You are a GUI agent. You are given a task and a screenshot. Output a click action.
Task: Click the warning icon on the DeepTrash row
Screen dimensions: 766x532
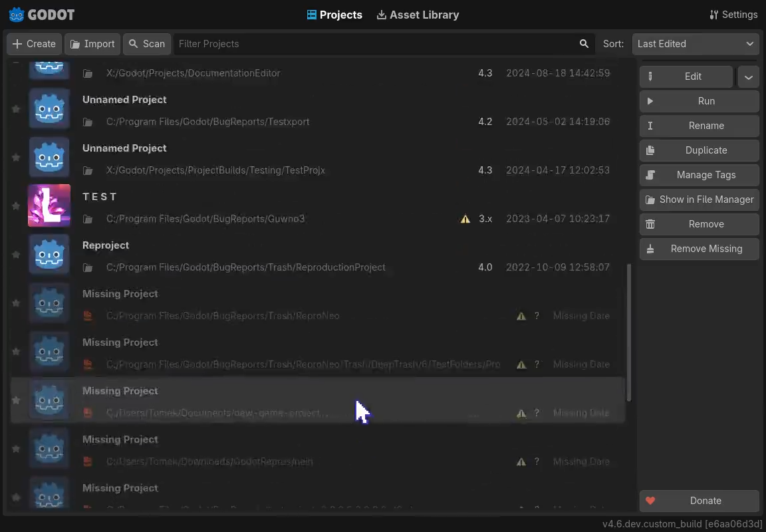pyautogui.click(x=521, y=364)
